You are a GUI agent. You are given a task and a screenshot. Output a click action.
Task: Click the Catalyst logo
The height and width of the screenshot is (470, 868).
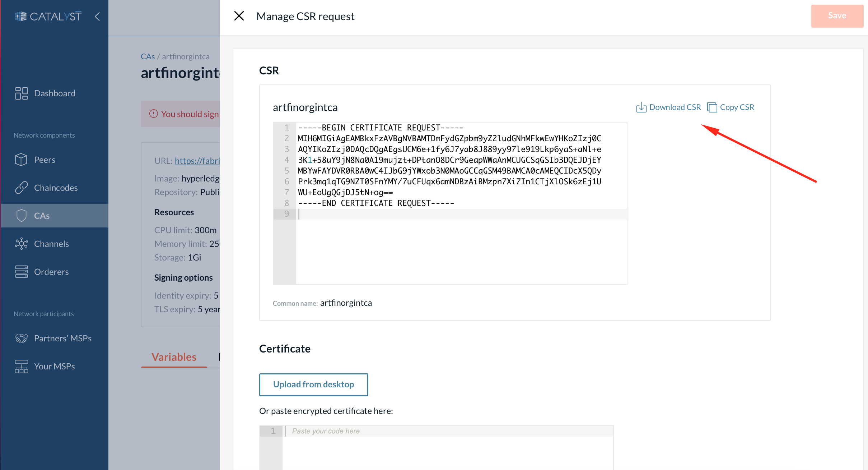[48, 16]
